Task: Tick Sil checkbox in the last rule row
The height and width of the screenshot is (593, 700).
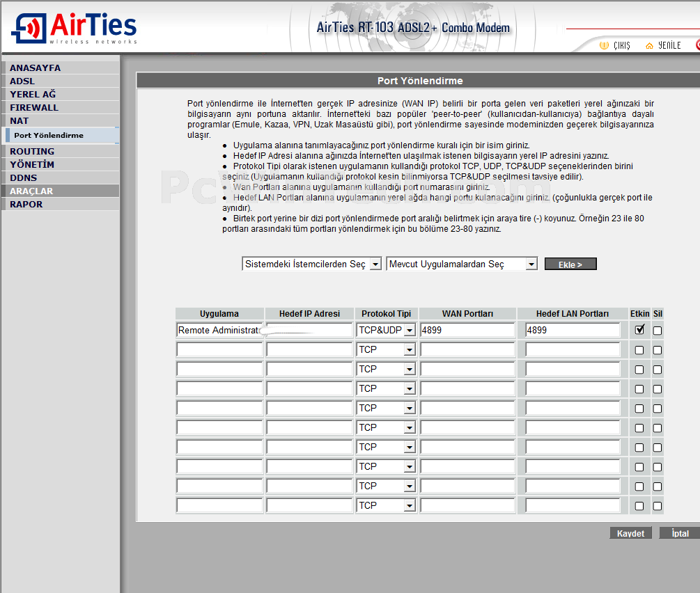Action: tap(657, 506)
